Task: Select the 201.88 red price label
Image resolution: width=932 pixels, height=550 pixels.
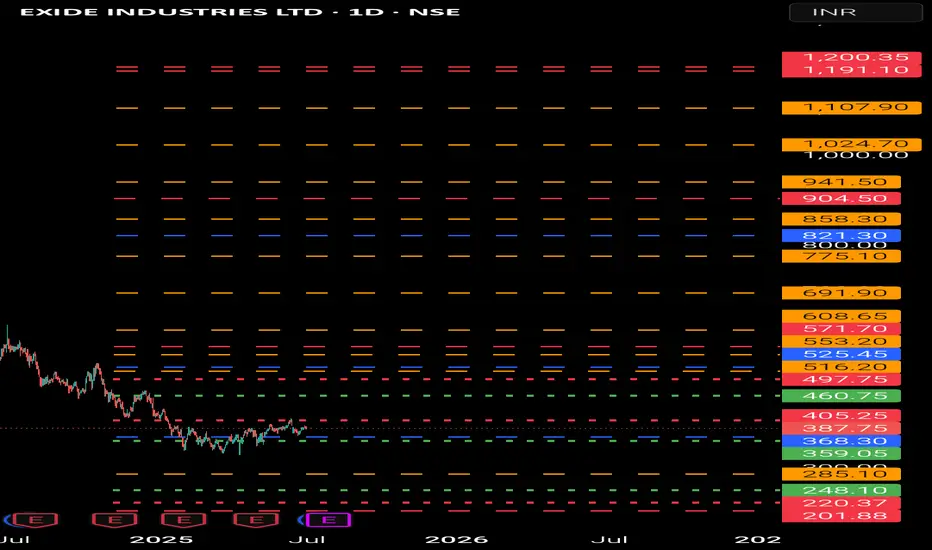Action: [841, 516]
